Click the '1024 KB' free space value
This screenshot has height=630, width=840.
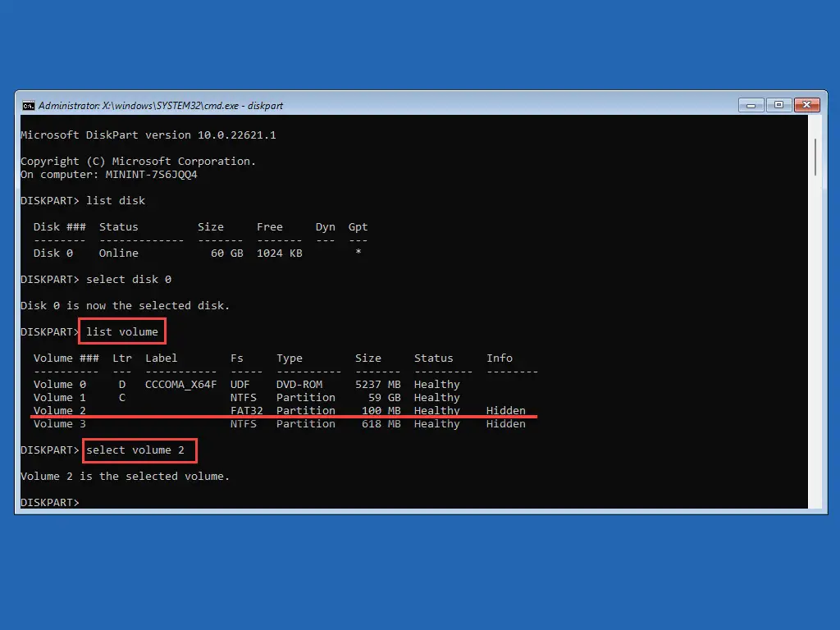click(x=279, y=253)
